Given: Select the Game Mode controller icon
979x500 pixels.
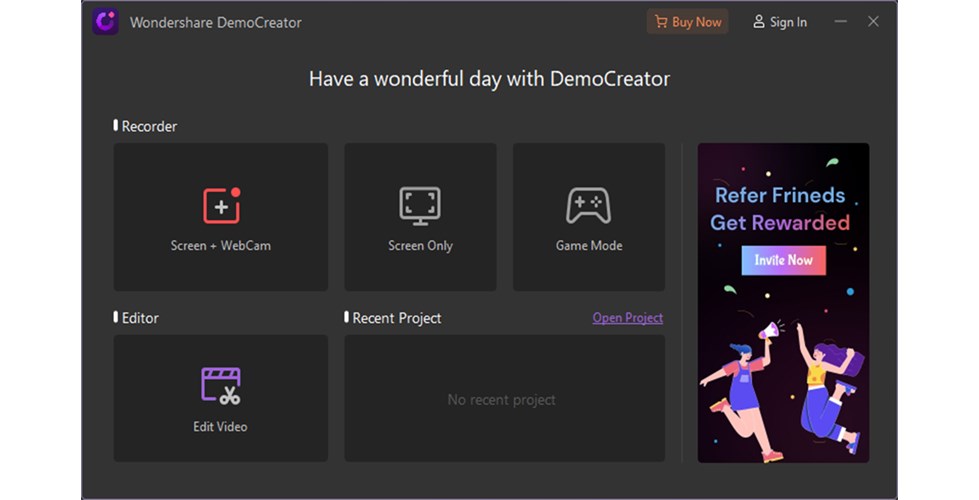Looking at the screenshot, I should [x=589, y=205].
